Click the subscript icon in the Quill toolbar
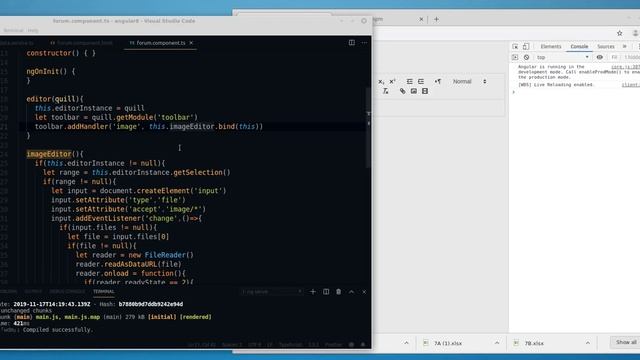Viewport: 640px width, 360px height. [x=381, y=82]
